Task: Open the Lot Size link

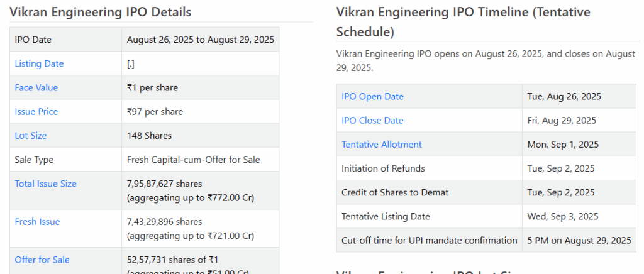Action: [31, 135]
